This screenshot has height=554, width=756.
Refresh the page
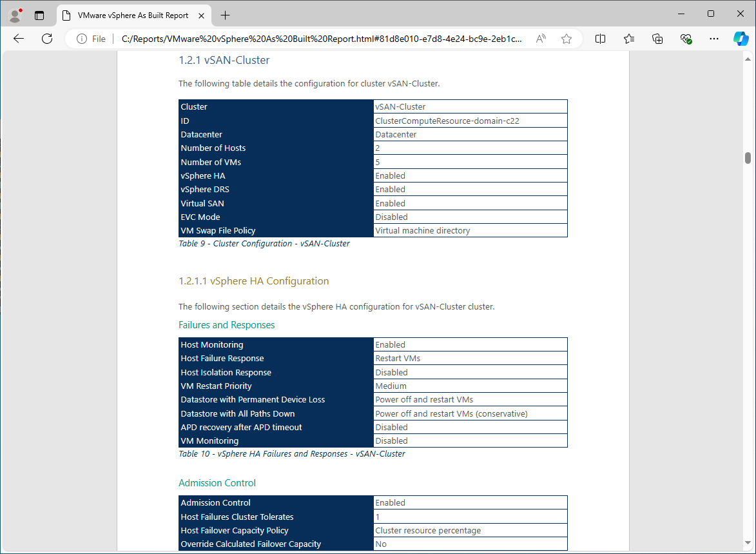47,39
